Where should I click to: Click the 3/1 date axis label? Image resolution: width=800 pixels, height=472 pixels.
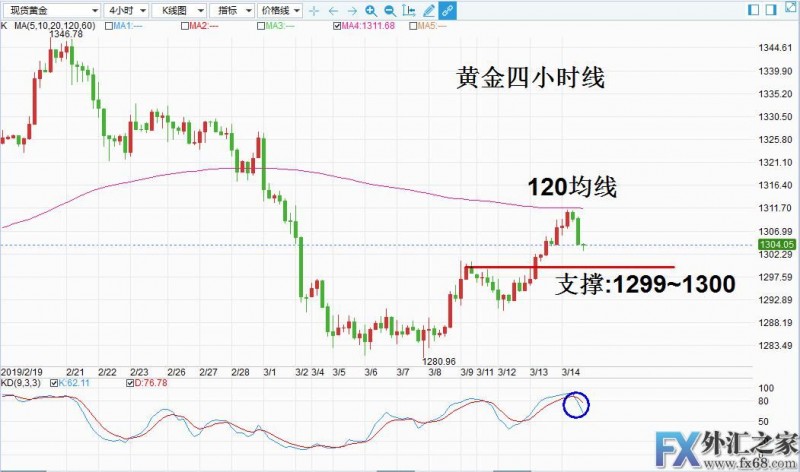(x=269, y=372)
